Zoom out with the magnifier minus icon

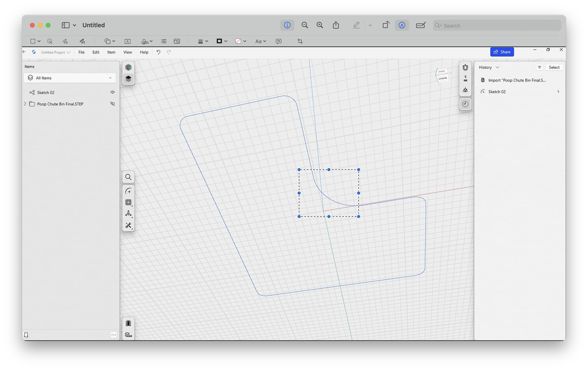[x=304, y=25]
